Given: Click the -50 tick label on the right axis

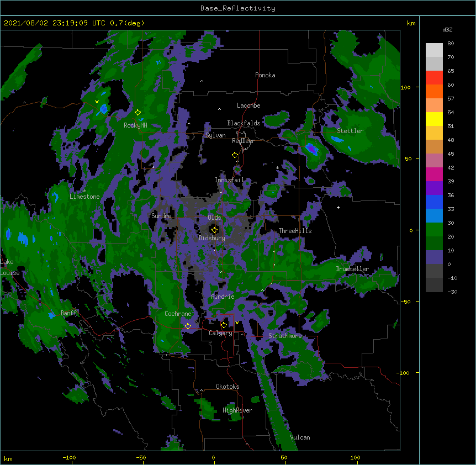Looking at the screenshot, I should click(405, 302).
